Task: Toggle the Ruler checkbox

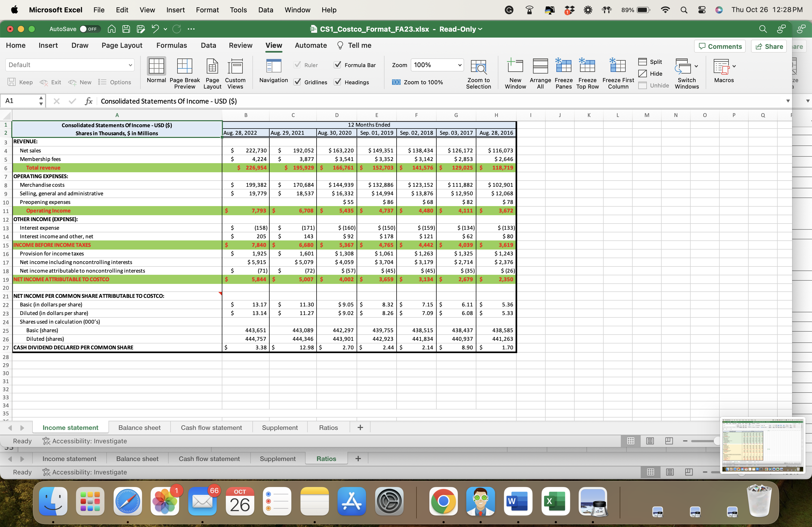Action: (297, 65)
